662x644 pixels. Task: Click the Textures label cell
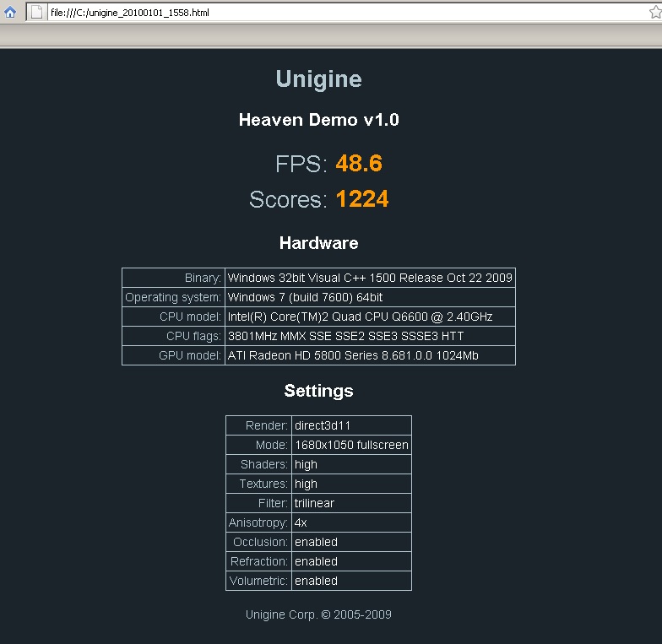[258, 484]
